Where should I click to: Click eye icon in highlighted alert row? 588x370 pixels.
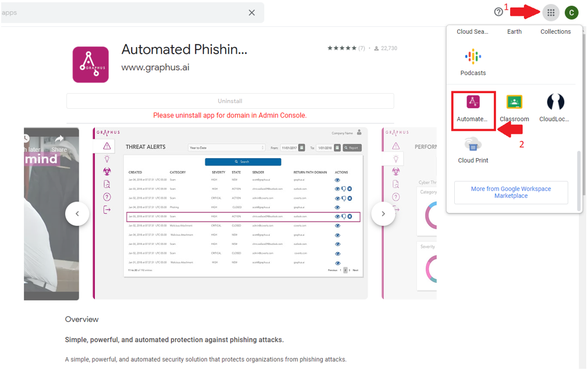click(x=337, y=216)
